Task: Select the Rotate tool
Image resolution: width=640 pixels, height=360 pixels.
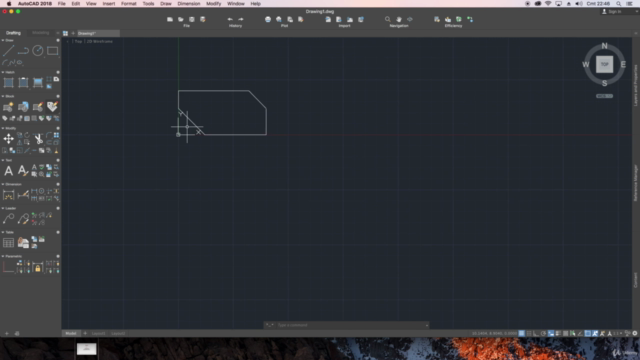Action: tap(27, 135)
